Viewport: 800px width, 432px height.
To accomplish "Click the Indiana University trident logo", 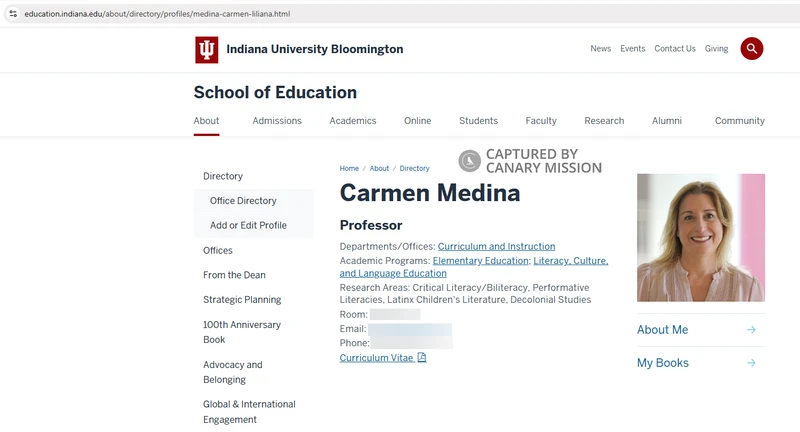I will point(207,49).
